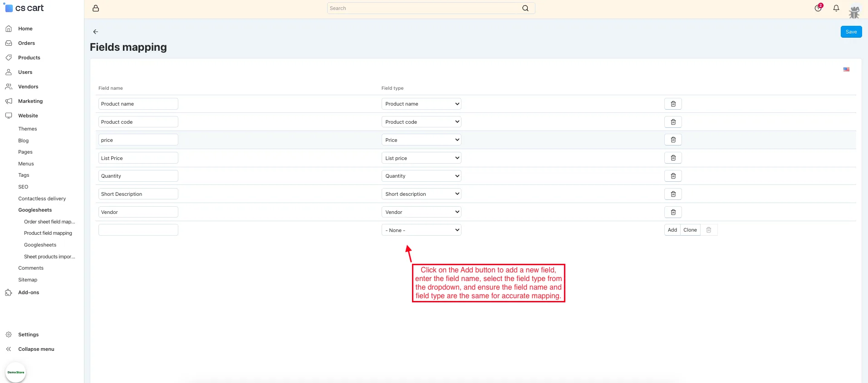Viewport: 868px width, 383px height.
Task: Open the Quantity field type dropdown
Action: pyautogui.click(x=421, y=176)
